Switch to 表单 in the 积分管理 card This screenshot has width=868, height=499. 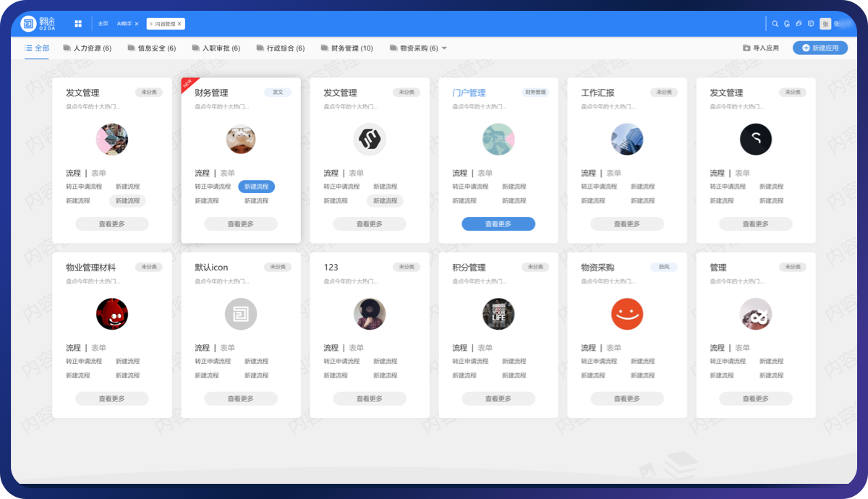click(x=485, y=348)
